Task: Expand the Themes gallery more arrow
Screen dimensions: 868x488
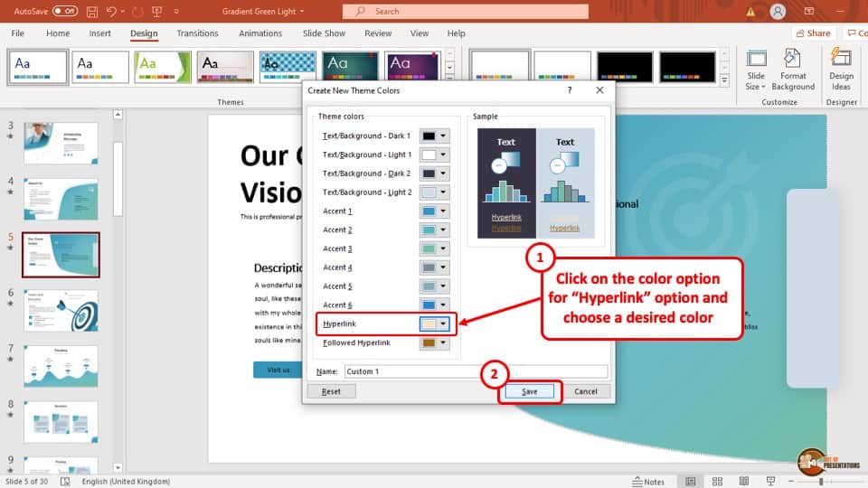Action: [x=449, y=80]
